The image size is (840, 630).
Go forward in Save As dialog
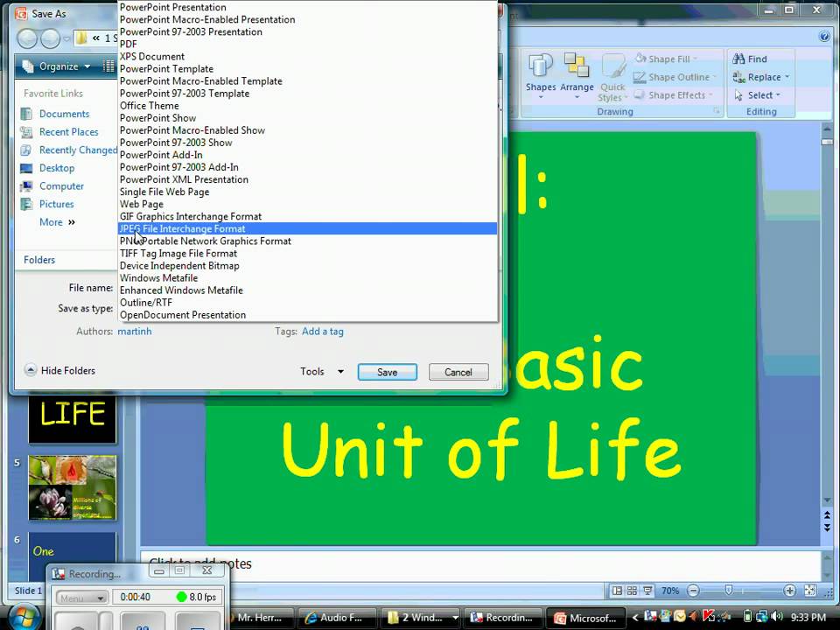coord(51,38)
